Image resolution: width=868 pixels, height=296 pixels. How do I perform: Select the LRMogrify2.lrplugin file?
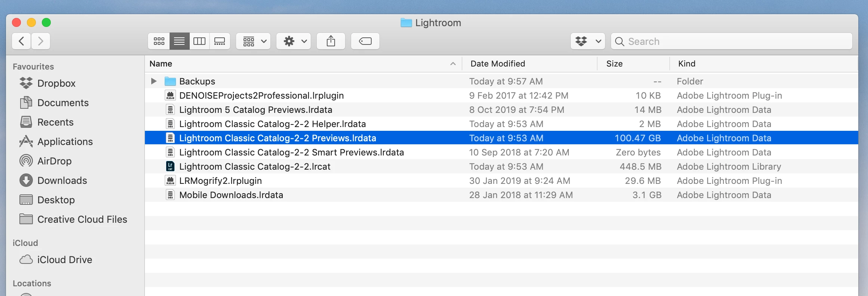[x=220, y=181]
